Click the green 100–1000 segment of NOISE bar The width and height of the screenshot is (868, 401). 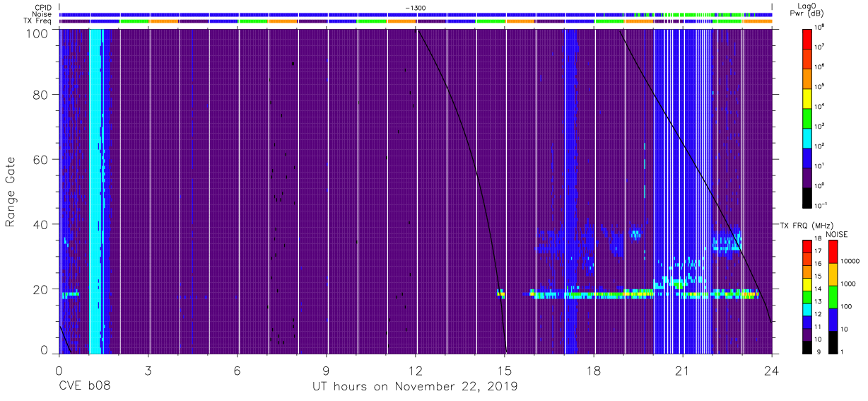pyautogui.click(x=833, y=296)
